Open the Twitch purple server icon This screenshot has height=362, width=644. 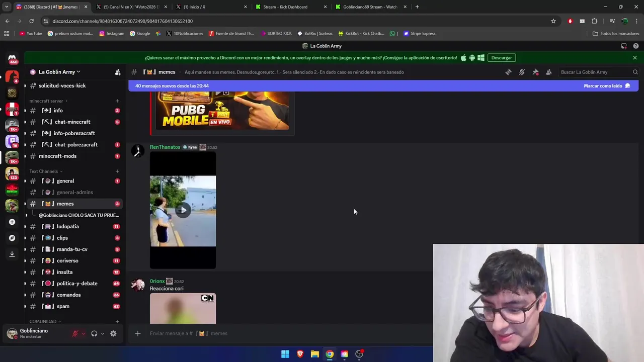(12, 141)
